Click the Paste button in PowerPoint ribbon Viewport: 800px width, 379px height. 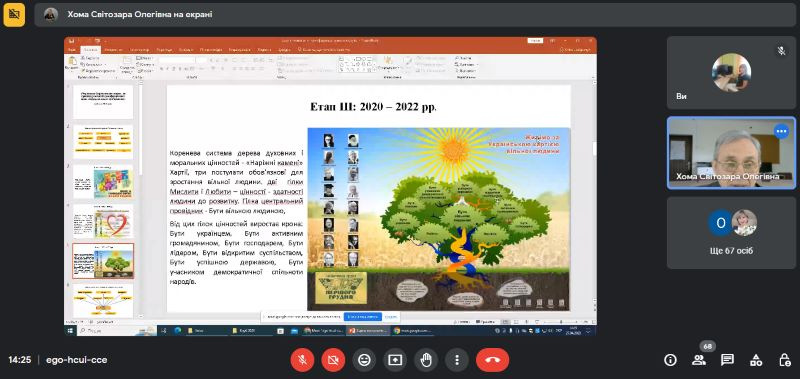coord(72,63)
